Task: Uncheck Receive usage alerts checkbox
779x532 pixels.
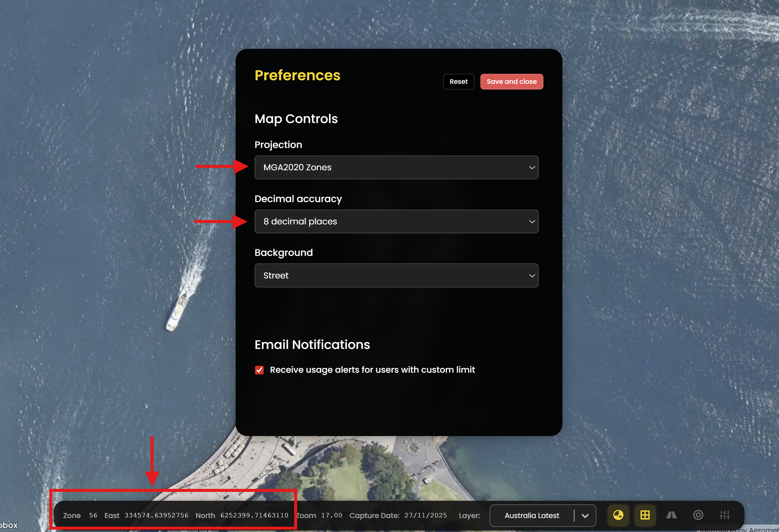Action: coord(259,370)
